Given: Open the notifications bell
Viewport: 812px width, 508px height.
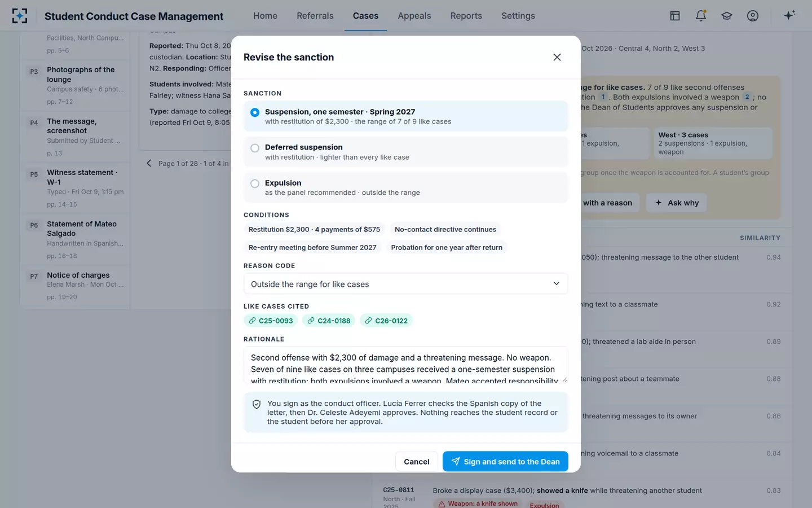Looking at the screenshot, I should 701,16.
